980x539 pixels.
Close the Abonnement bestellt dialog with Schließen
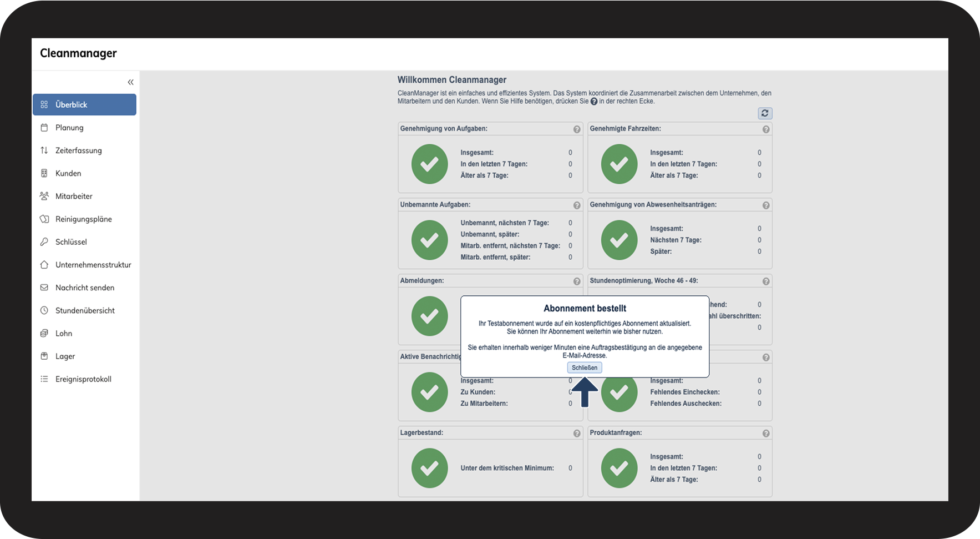click(585, 367)
